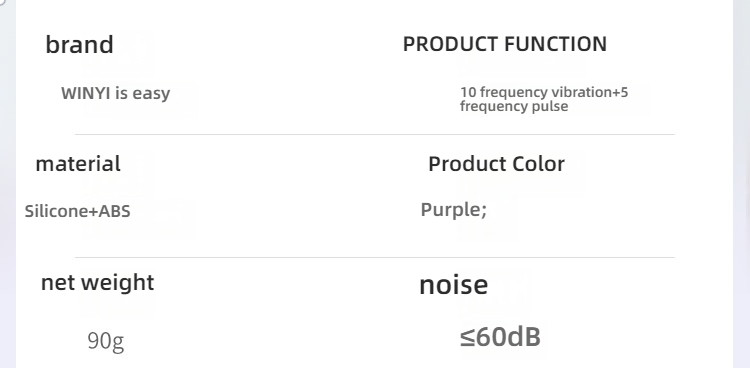Select the '≤60dB' noise value
750x368 pixels.
tap(500, 337)
